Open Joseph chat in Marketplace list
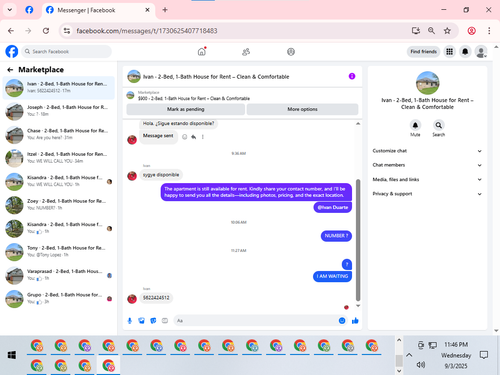This screenshot has width=500, height=375. coord(59,111)
